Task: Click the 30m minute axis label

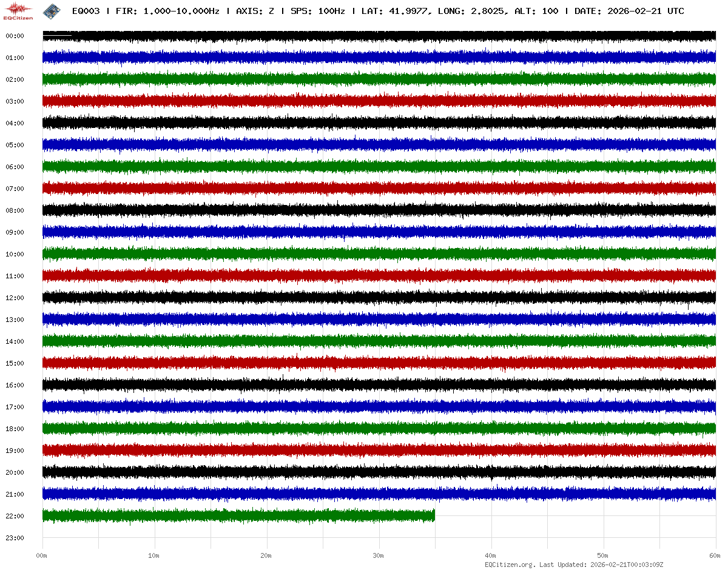Action: 378,555
